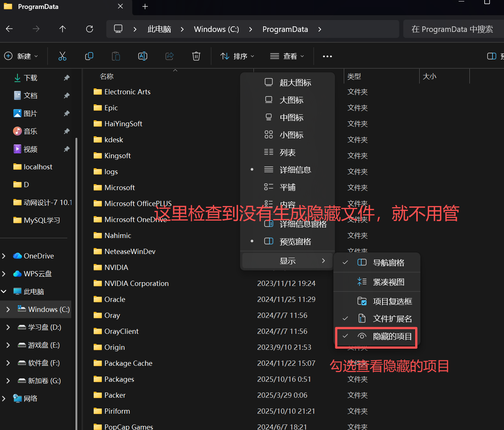The image size is (504, 430).
Task: Click the computer icon in address bar
Action: tap(118, 29)
